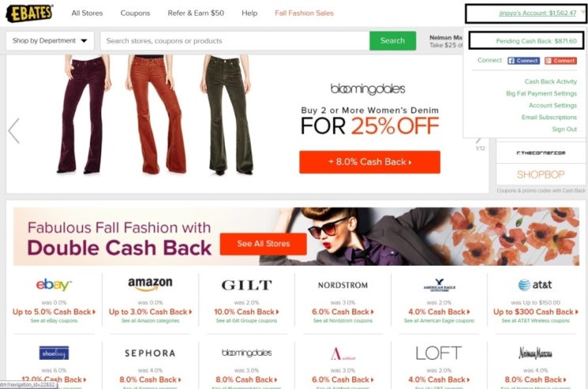Select the Gilt store logo

click(246, 285)
